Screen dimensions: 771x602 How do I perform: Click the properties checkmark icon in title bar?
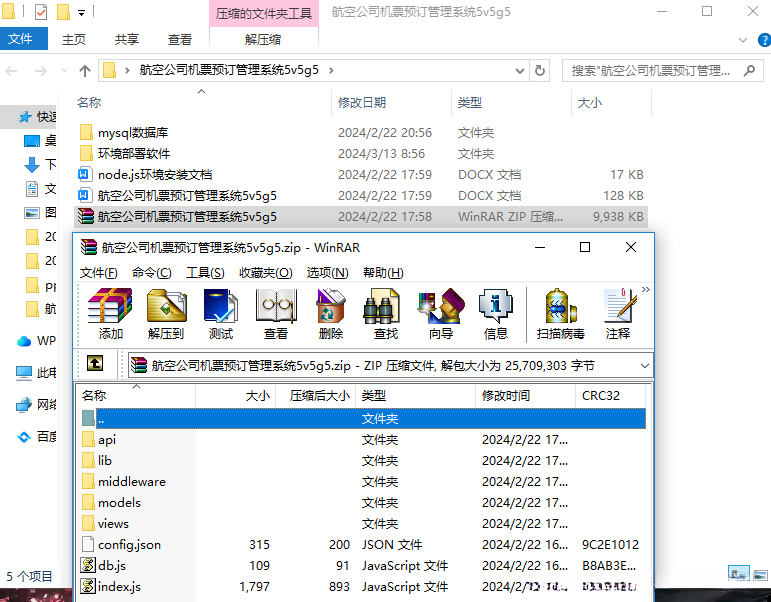click(x=41, y=11)
